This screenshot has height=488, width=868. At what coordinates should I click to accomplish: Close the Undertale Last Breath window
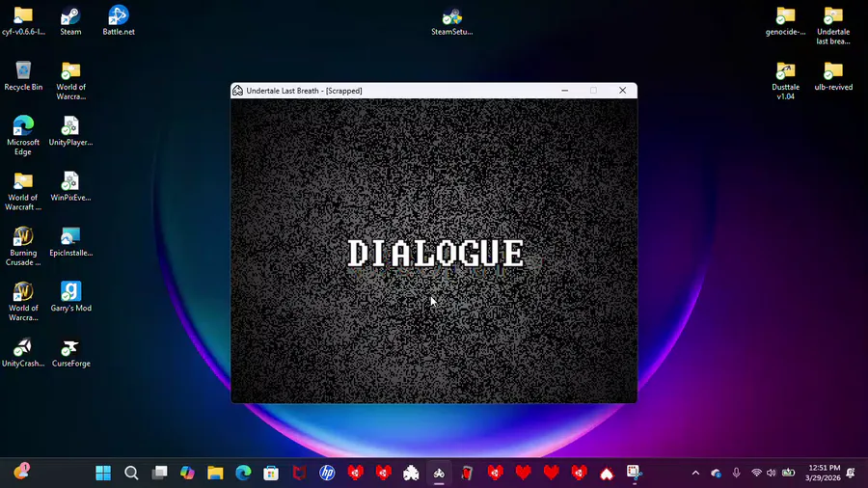point(622,91)
